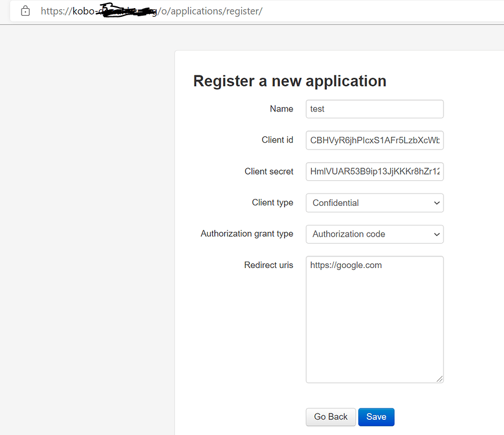Click inside the Redirect uris text area
The image size is (504, 435).
pos(374,319)
